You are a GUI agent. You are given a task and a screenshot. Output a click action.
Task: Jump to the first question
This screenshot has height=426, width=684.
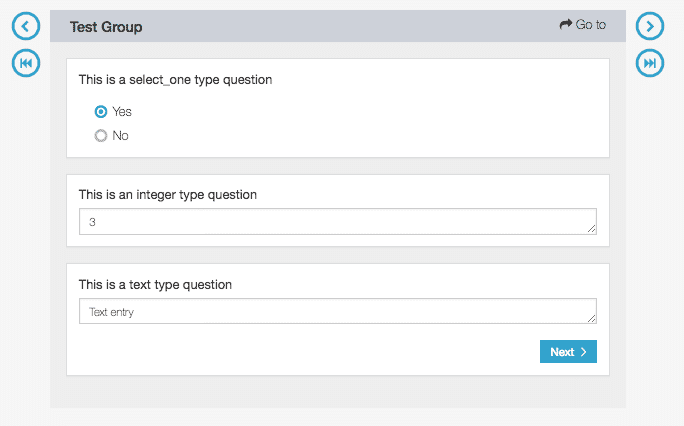[26, 63]
